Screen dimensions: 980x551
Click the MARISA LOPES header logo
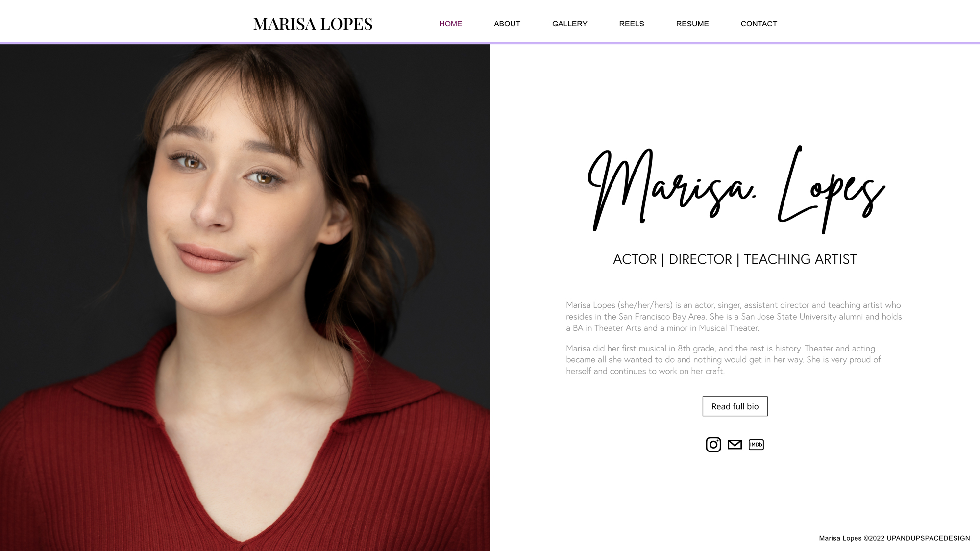(x=313, y=24)
